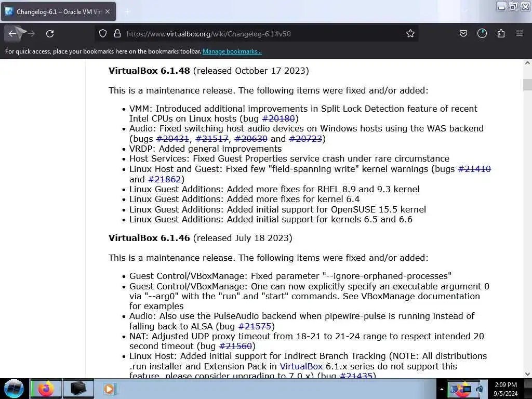This screenshot has width=532, height=399.
Task: Click the VirtualBox 6.1.48 heading
Action: 149,71
